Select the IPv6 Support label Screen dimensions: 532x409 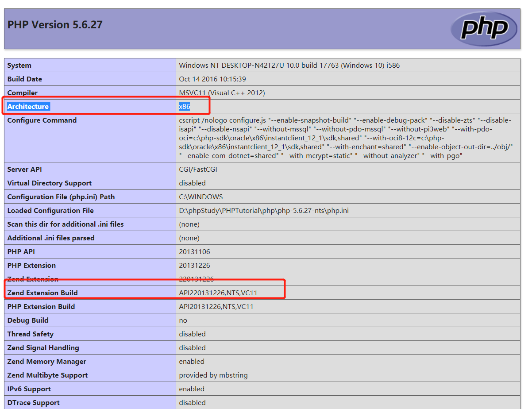pyautogui.click(x=29, y=389)
